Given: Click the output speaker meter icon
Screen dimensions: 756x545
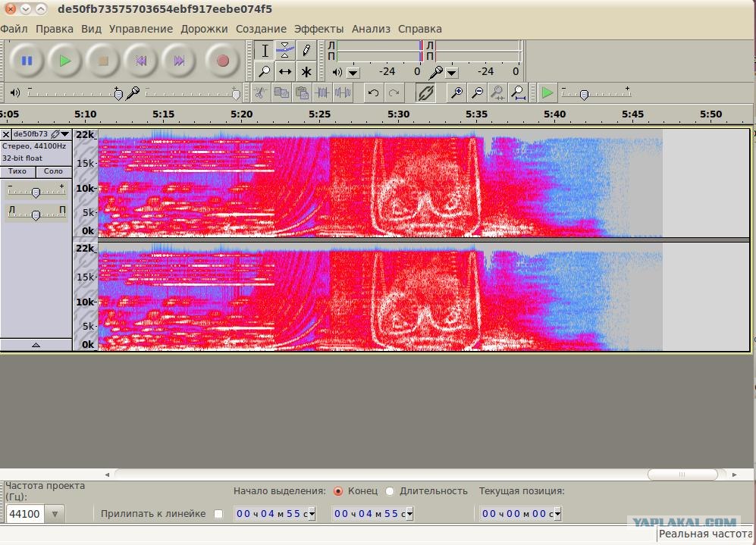Looking at the screenshot, I should [337, 72].
